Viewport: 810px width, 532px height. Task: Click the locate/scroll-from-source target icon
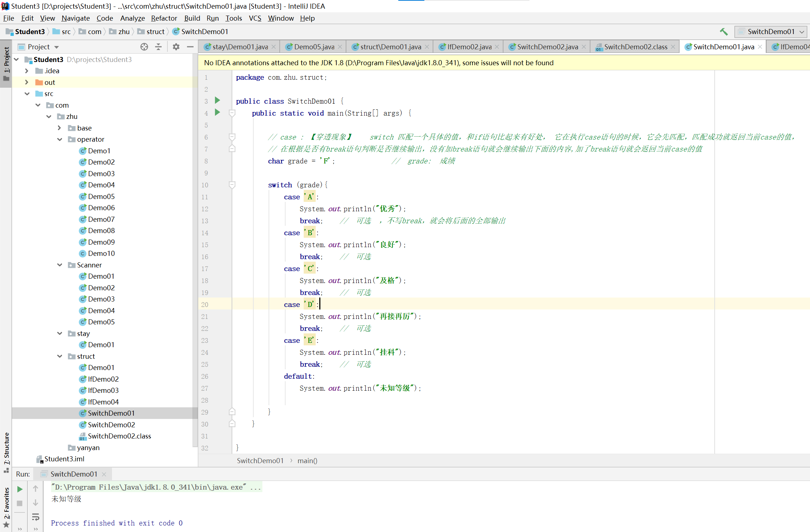pos(144,47)
